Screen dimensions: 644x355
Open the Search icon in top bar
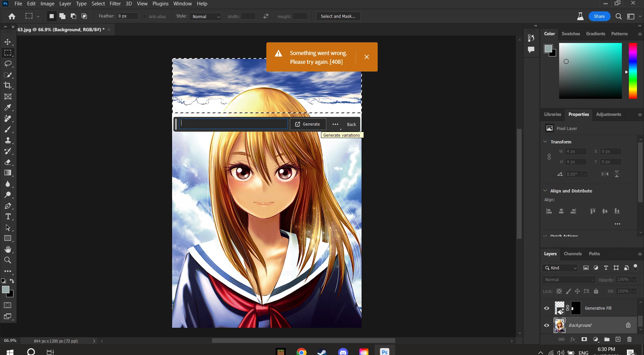[619, 16]
